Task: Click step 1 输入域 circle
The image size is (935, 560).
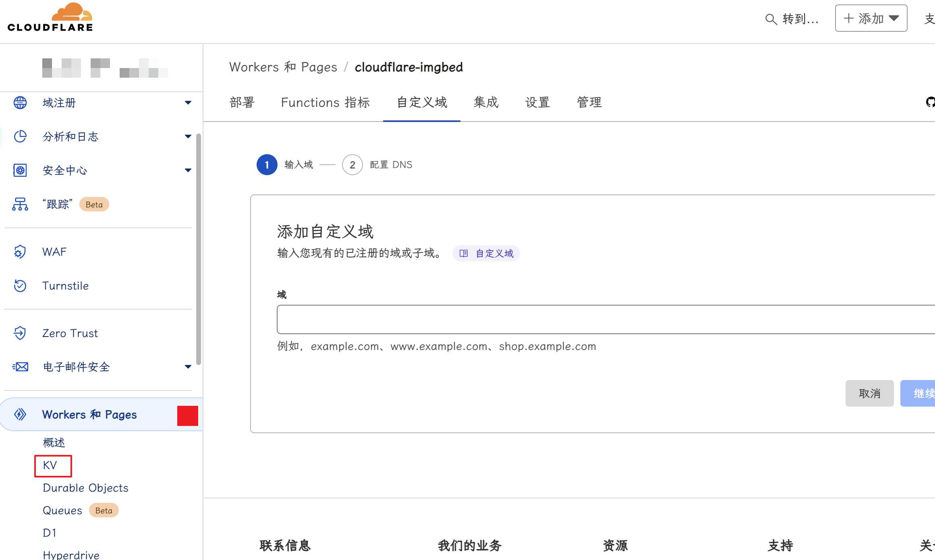Action: pos(267,165)
